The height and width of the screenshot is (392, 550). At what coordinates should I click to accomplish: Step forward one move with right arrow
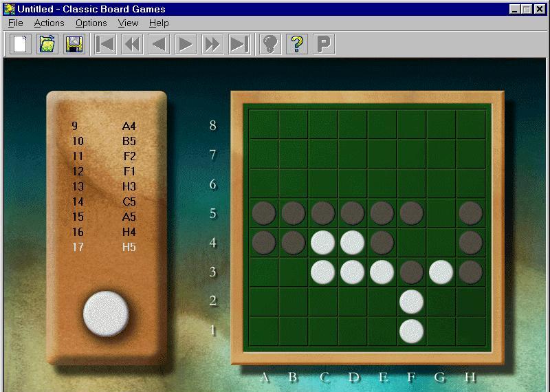(186, 45)
